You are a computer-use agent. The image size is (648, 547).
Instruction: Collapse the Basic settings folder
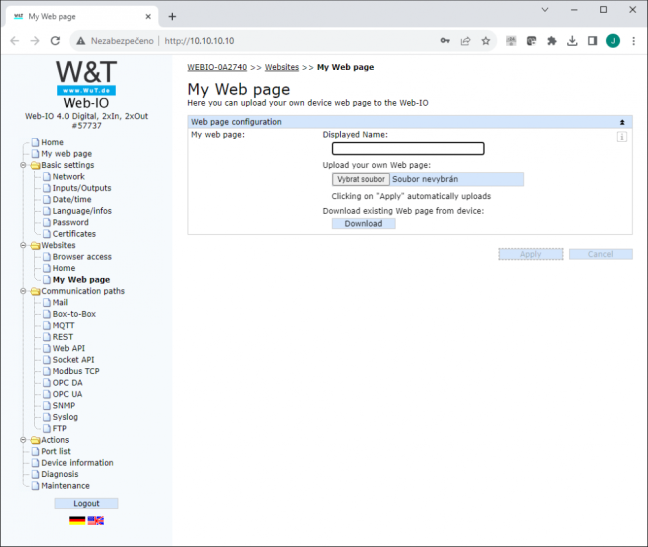pyautogui.click(x=24, y=165)
